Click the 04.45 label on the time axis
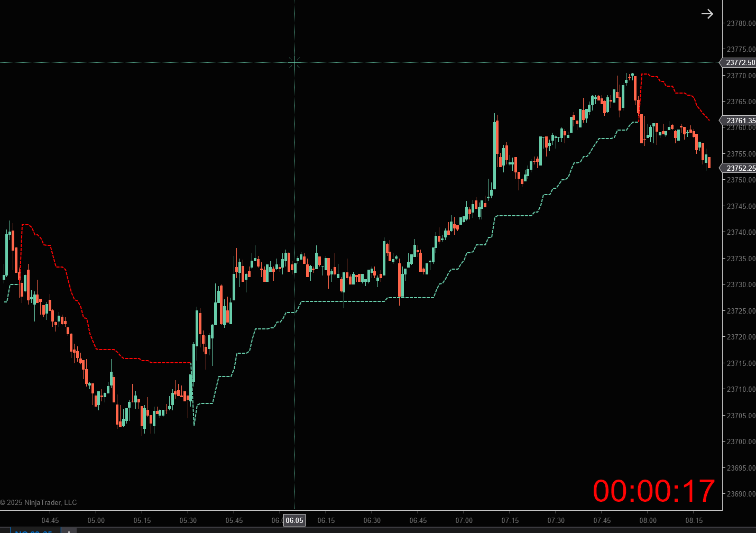This screenshot has height=533, width=756. [51, 520]
